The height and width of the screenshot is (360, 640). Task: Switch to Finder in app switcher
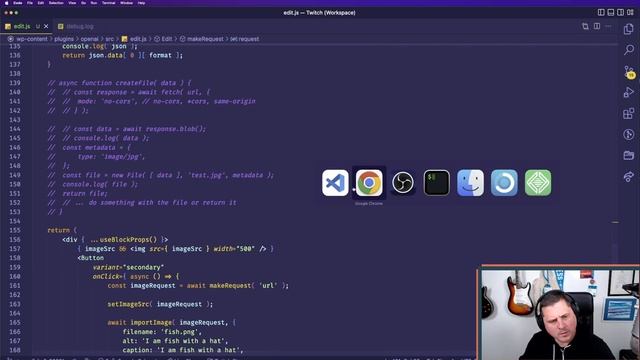click(x=470, y=183)
